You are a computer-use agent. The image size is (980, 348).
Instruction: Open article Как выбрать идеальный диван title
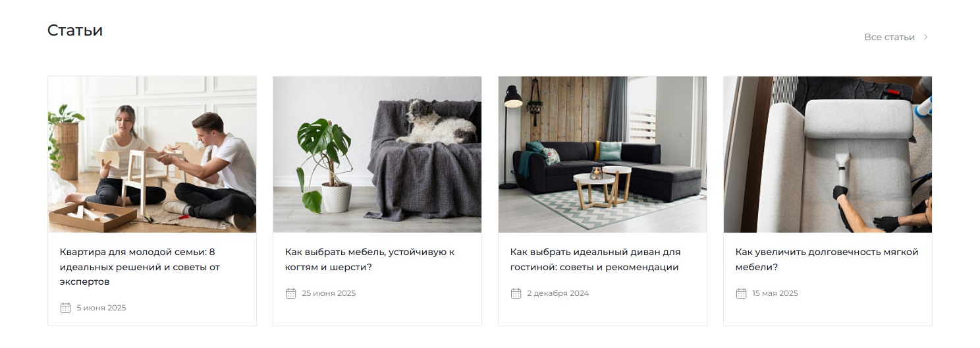coord(595,259)
